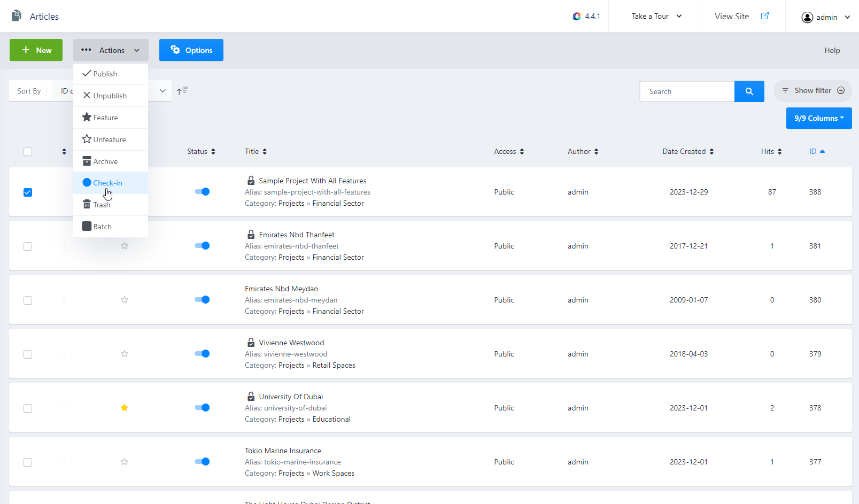Expand the Show filter options
The height and width of the screenshot is (504, 859).
coord(813,90)
